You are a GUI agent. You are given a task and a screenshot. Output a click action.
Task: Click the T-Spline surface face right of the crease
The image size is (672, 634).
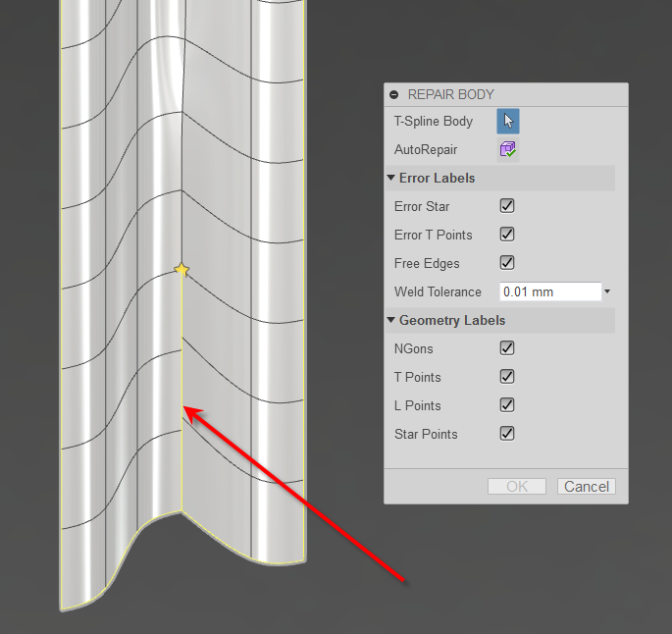point(217,369)
